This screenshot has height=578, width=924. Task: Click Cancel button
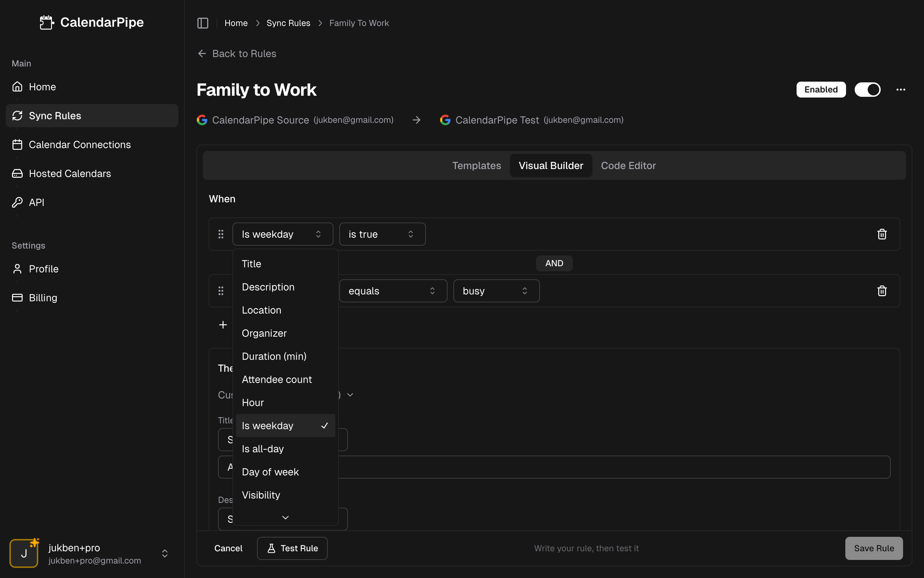[228, 548]
